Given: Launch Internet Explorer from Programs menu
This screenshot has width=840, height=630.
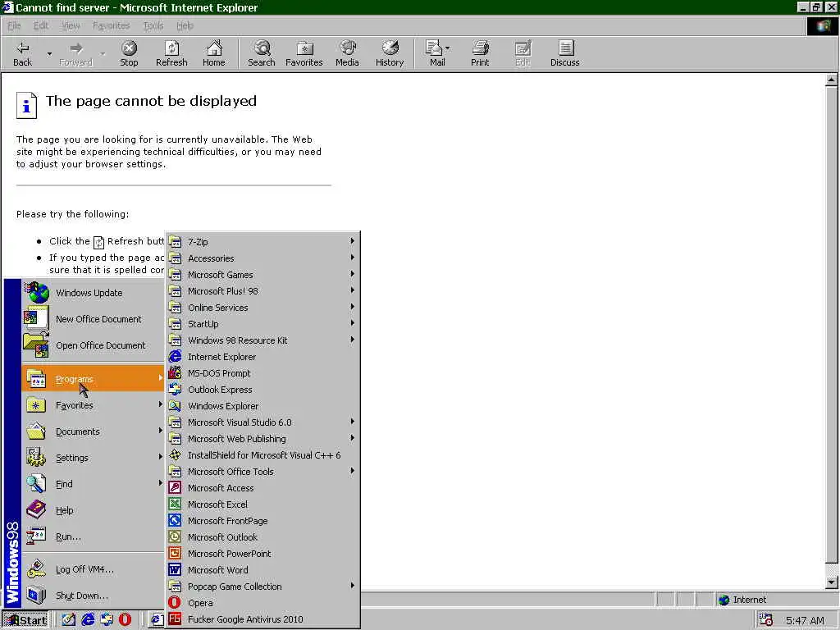Looking at the screenshot, I should pos(262,357).
